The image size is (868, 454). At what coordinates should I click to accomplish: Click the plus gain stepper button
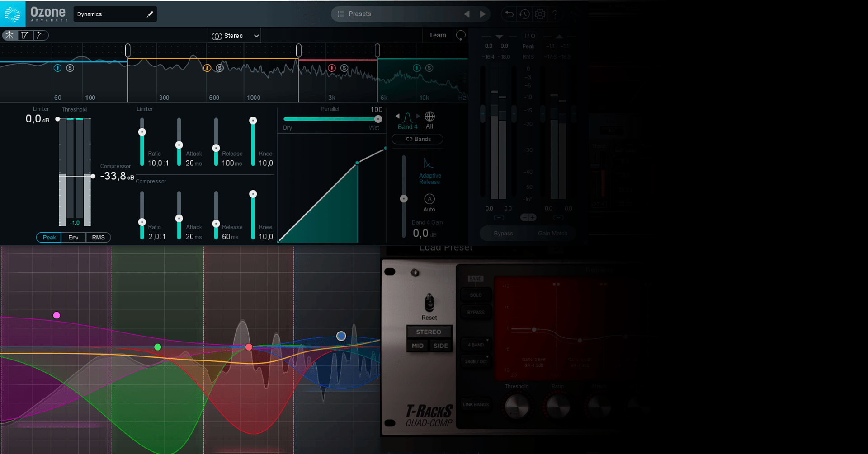pyautogui.click(x=532, y=218)
